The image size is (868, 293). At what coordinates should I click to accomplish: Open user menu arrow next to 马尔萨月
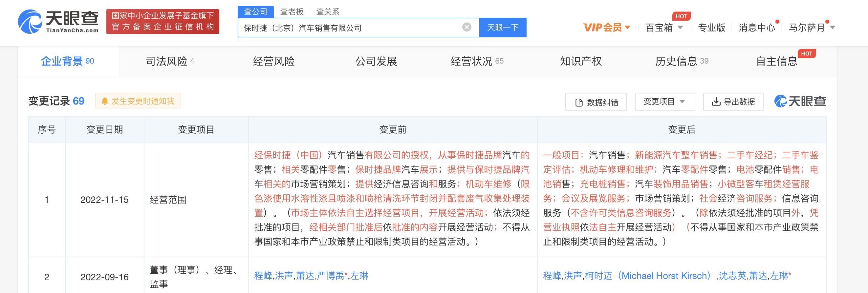(x=832, y=28)
